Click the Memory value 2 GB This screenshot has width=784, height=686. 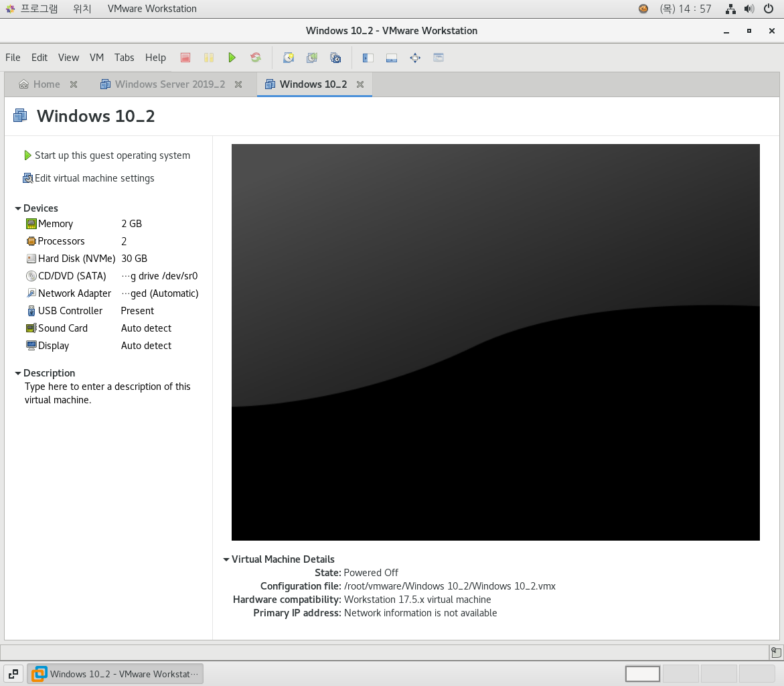click(131, 224)
